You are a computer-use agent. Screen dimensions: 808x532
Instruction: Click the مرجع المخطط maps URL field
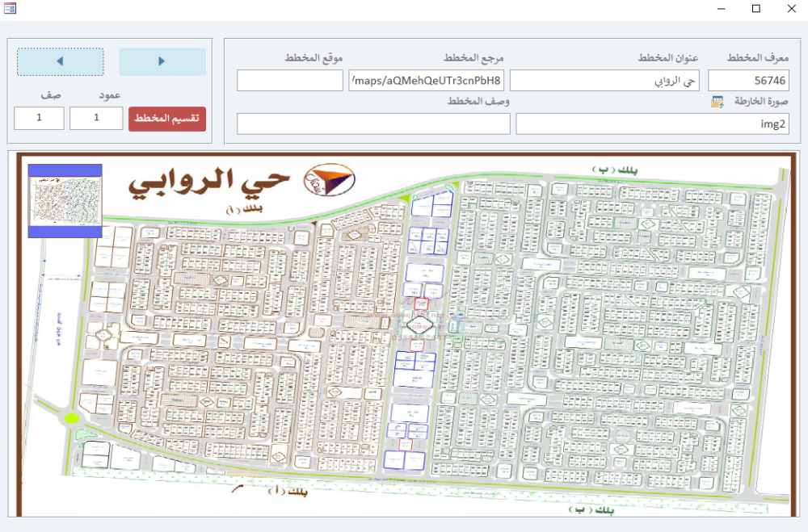pyautogui.click(x=426, y=81)
